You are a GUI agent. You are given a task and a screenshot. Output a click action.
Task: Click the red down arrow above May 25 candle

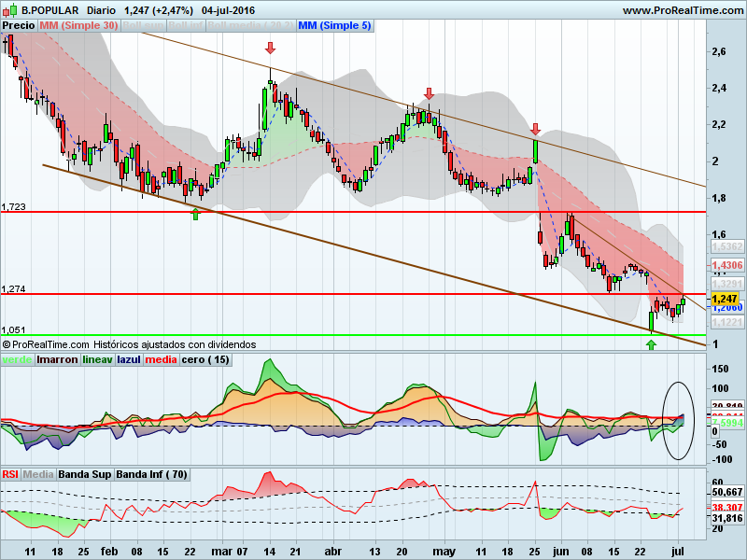(535, 129)
